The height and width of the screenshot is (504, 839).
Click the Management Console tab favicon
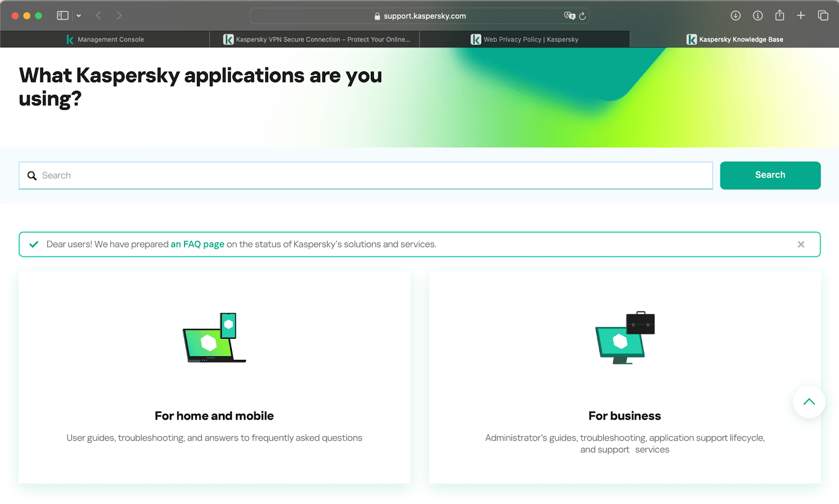[x=70, y=39]
